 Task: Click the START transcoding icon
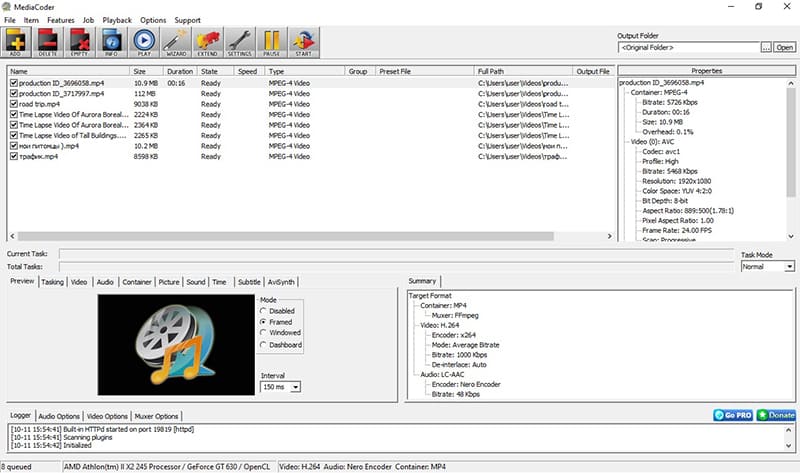(304, 42)
